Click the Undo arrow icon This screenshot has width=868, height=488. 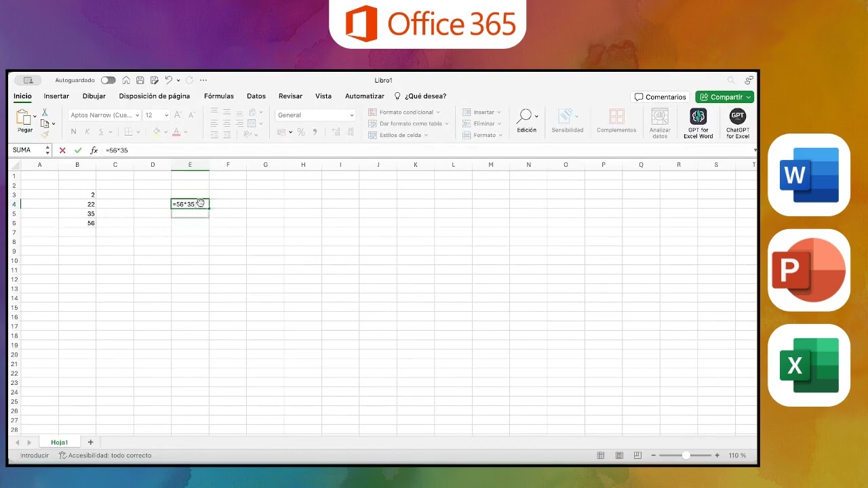click(x=169, y=80)
